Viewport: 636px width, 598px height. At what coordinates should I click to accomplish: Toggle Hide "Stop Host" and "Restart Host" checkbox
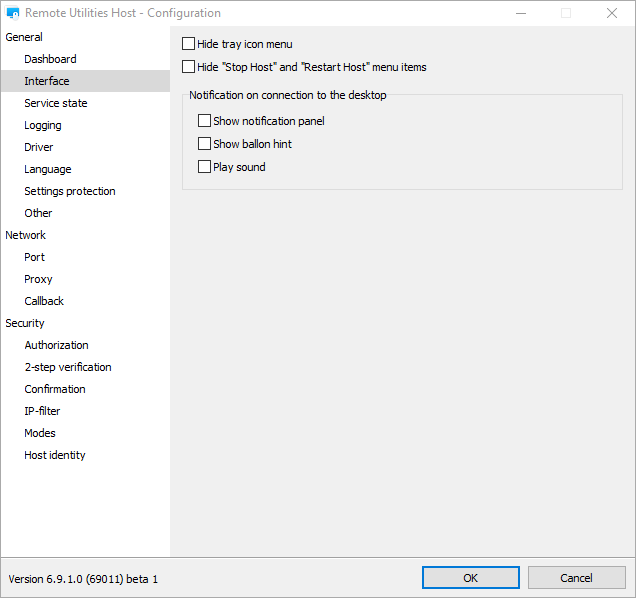coord(189,67)
